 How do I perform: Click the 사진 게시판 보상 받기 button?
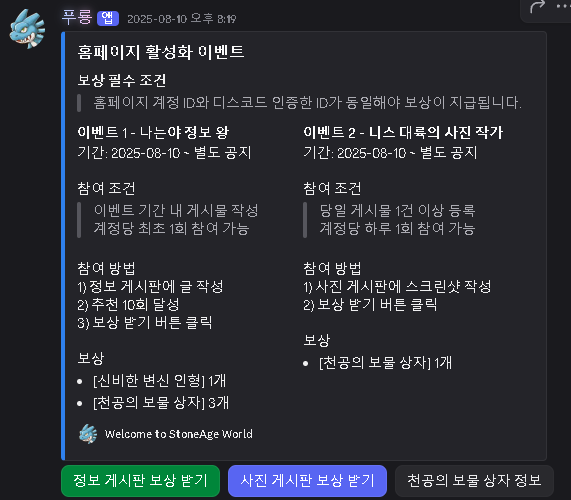click(x=307, y=481)
